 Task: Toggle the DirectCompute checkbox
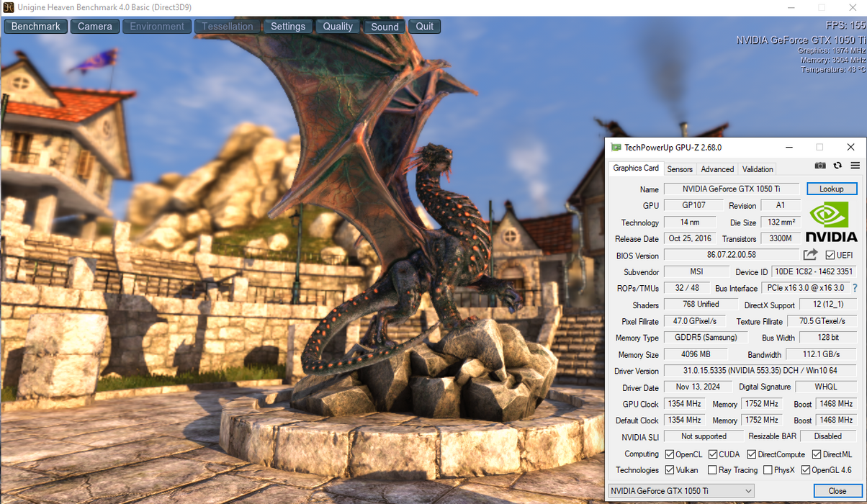coord(752,454)
